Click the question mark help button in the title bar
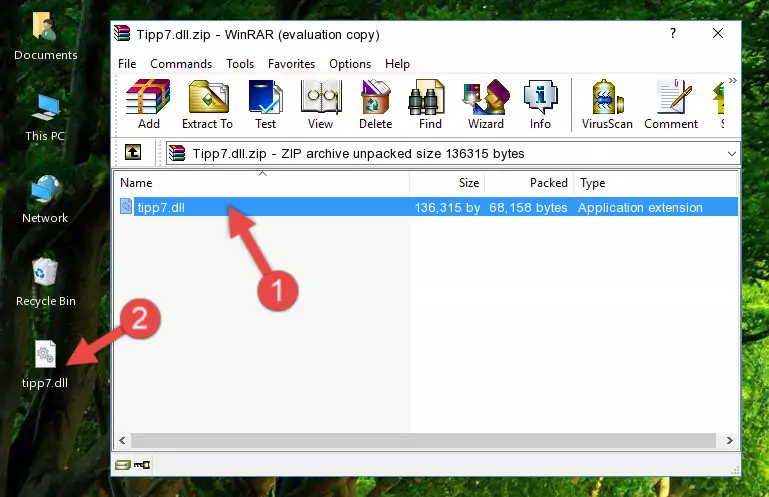Viewport: 769px width, 497px height. (x=673, y=33)
